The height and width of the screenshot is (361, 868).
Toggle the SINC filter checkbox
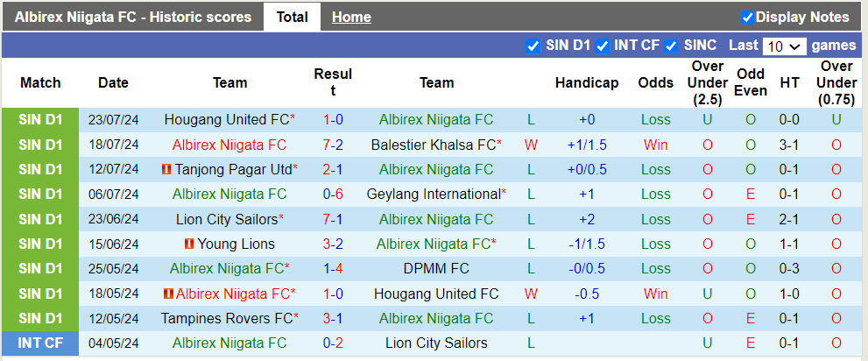pyautogui.click(x=672, y=46)
